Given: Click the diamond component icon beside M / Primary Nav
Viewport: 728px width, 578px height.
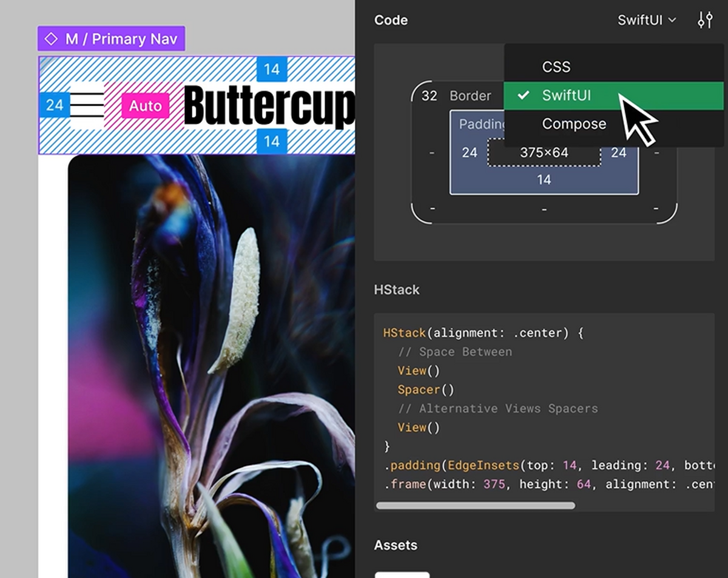Looking at the screenshot, I should [52, 39].
